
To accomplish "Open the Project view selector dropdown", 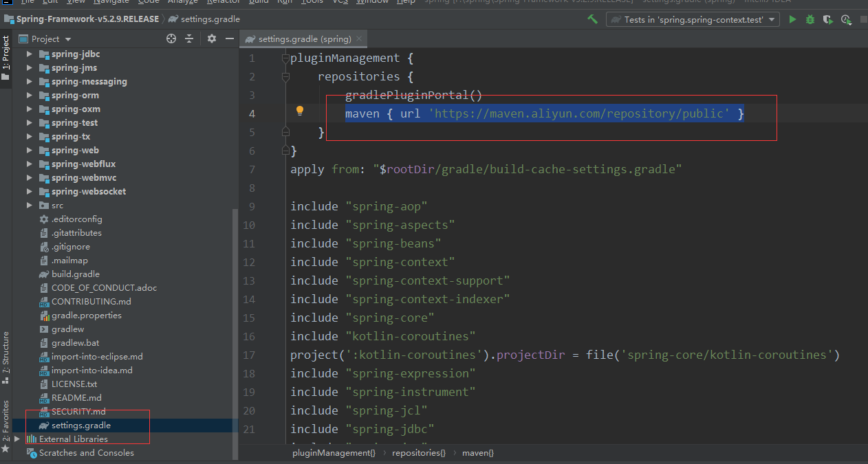I will [67, 40].
